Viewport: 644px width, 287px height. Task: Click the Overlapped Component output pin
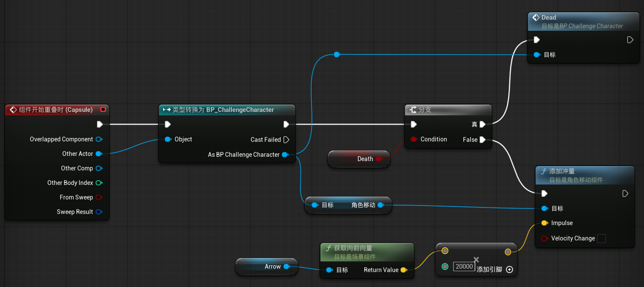coord(99,139)
